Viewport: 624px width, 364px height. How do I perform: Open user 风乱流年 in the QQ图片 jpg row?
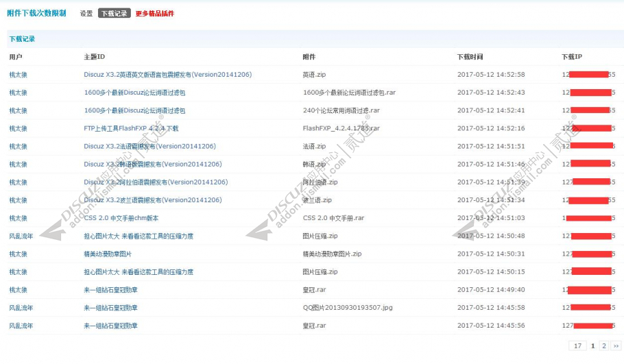point(21,308)
